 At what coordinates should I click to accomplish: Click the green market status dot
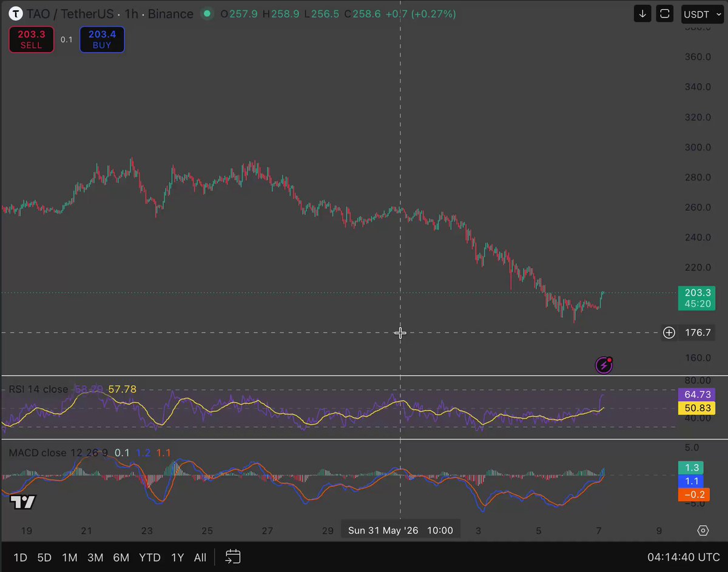(207, 13)
